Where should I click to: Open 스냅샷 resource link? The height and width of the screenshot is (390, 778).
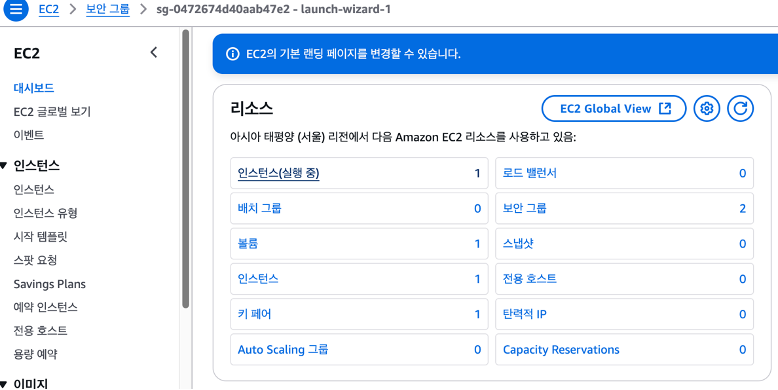(x=518, y=244)
